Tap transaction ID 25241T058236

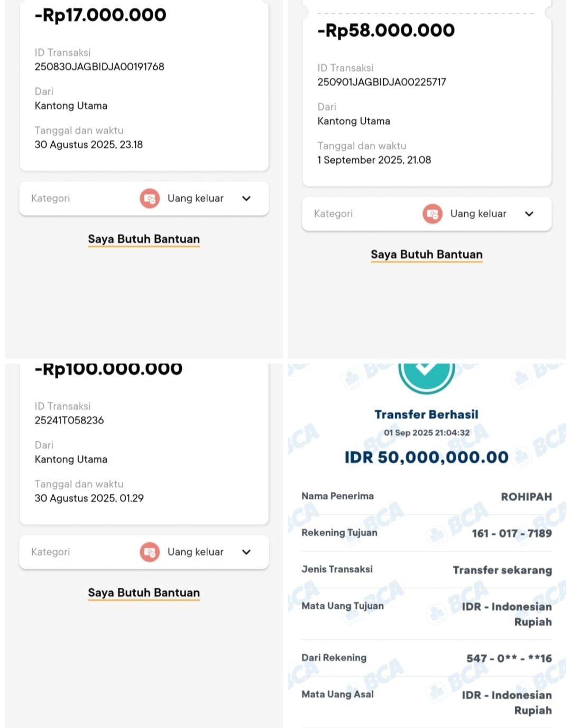click(x=69, y=420)
